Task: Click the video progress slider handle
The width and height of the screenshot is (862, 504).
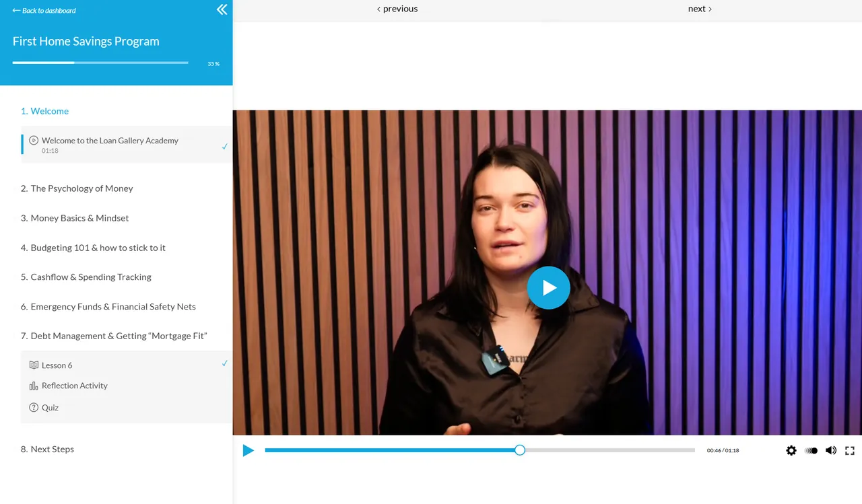Action: coord(520,450)
